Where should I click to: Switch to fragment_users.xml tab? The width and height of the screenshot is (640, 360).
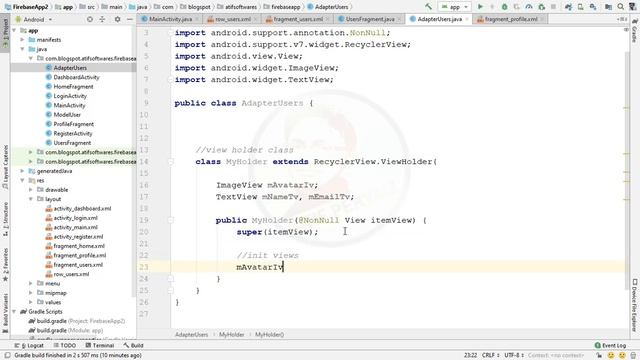298,19
